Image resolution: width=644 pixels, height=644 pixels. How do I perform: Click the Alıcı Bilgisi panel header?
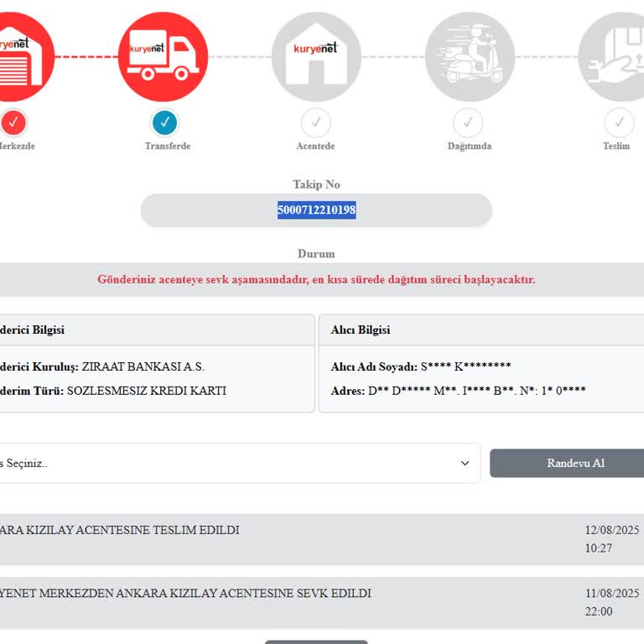coord(481,330)
